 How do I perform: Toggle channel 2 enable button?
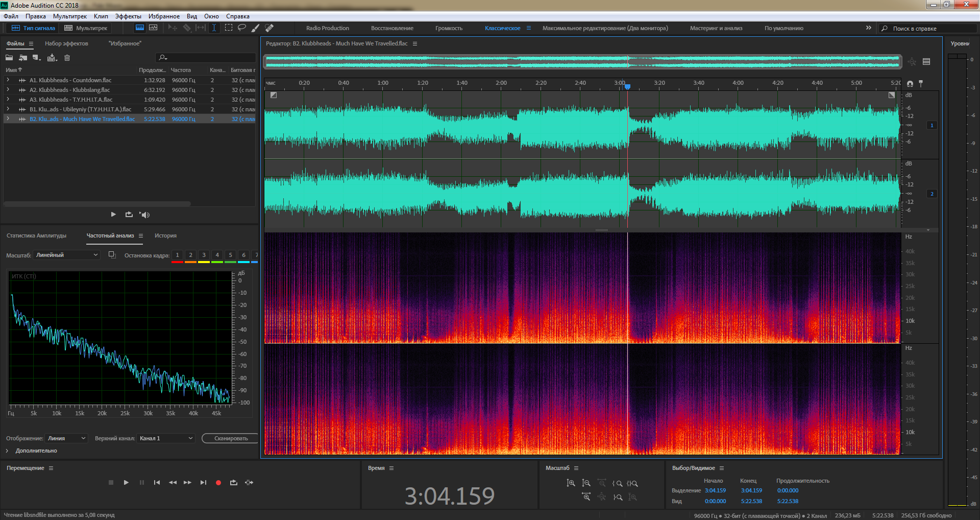click(x=932, y=194)
